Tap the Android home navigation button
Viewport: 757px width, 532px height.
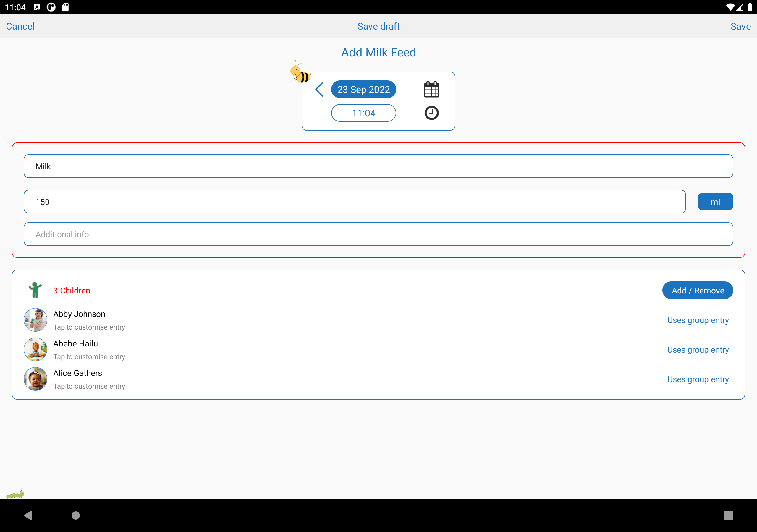click(x=76, y=515)
